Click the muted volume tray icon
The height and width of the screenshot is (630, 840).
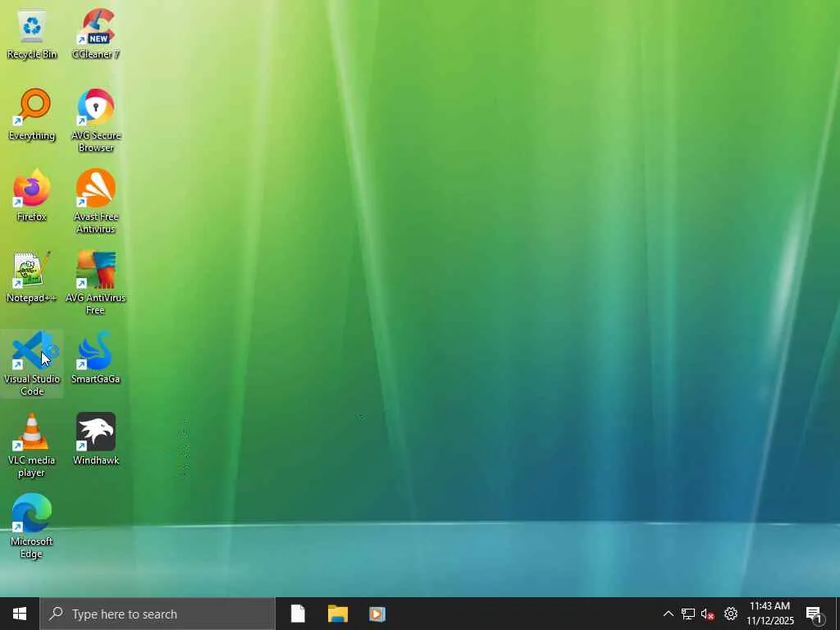coord(708,614)
